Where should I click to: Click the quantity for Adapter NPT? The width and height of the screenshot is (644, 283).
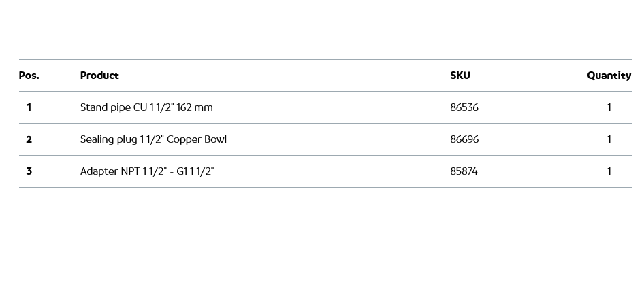pyautogui.click(x=609, y=171)
